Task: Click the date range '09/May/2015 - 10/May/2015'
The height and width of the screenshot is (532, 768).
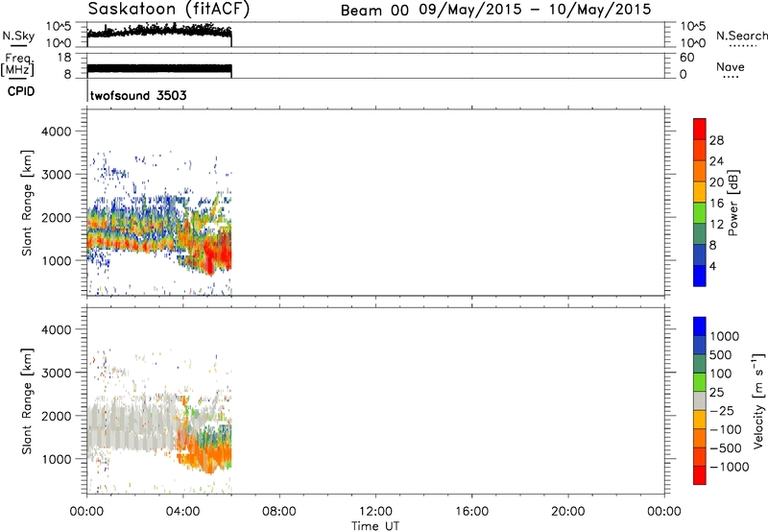Action: [535, 10]
